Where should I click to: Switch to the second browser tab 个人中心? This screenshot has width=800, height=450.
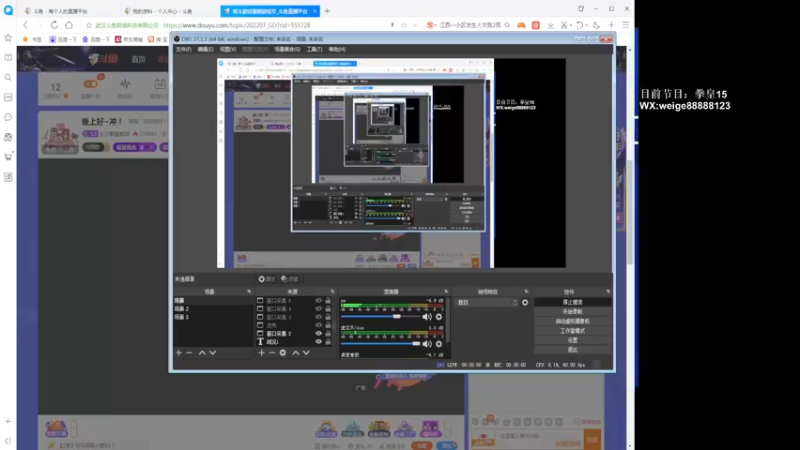[162, 11]
